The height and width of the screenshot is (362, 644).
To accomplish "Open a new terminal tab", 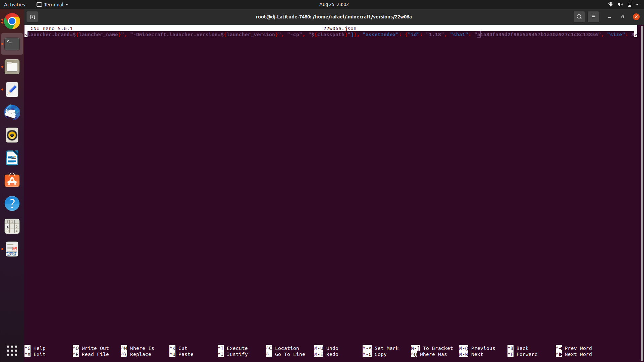I will [33, 17].
